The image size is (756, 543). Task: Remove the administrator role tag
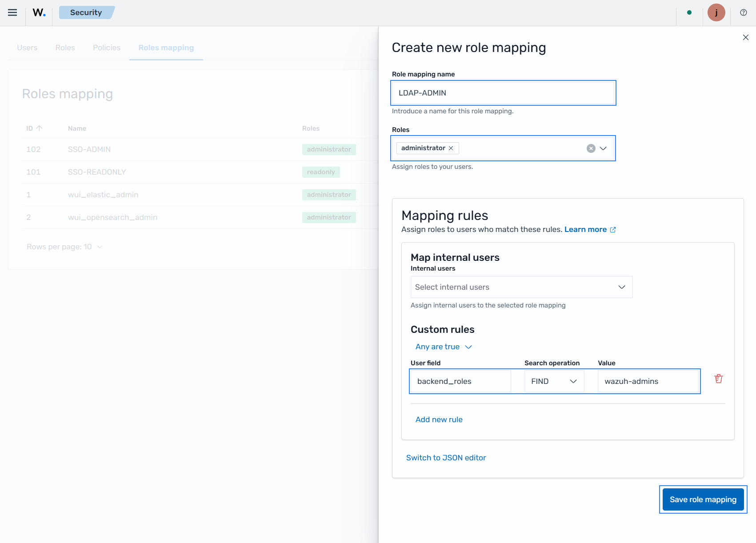(451, 148)
